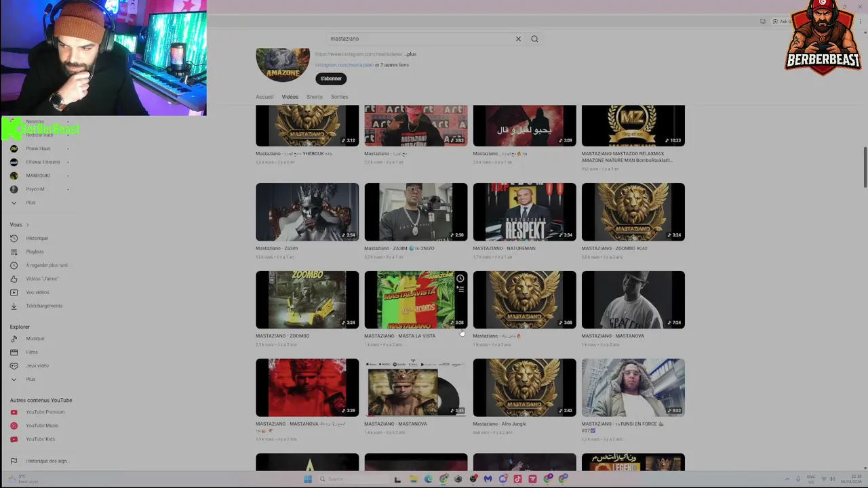Switch to the Accueil tab
The height and width of the screenshot is (488, 868).
[x=264, y=97]
